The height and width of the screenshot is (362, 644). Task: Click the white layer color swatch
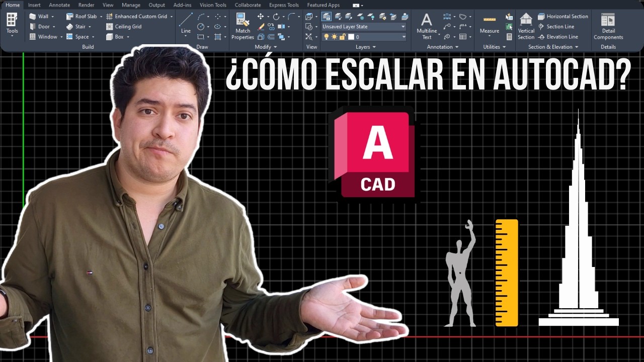point(351,37)
